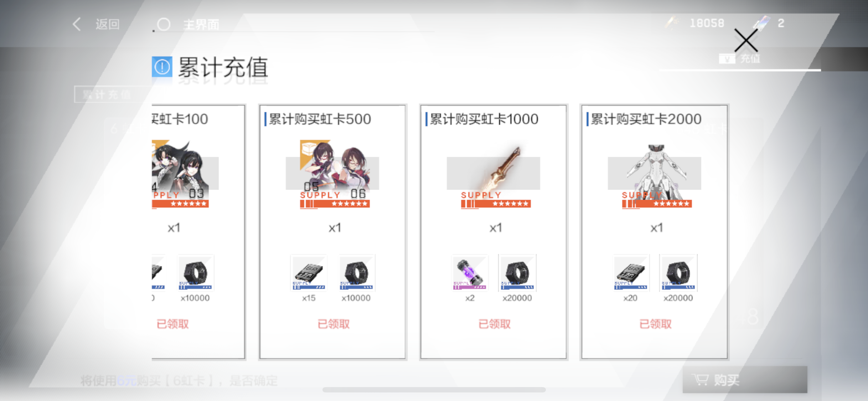
Task: Go to 主界面 via the circle icon
Action: coord(164,24)
